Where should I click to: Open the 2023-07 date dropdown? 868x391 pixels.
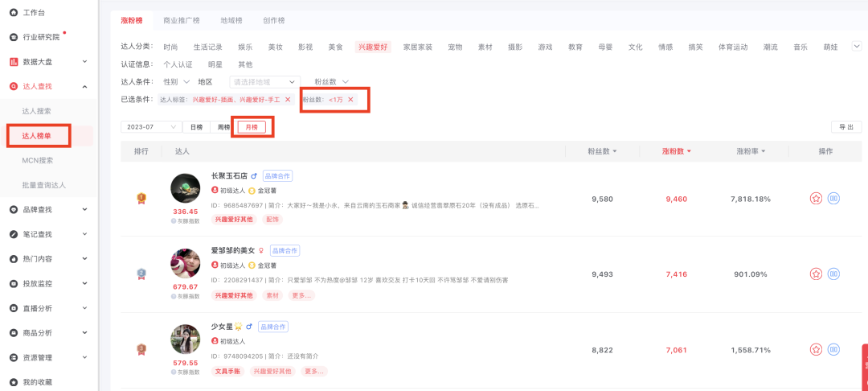point(150,127)
